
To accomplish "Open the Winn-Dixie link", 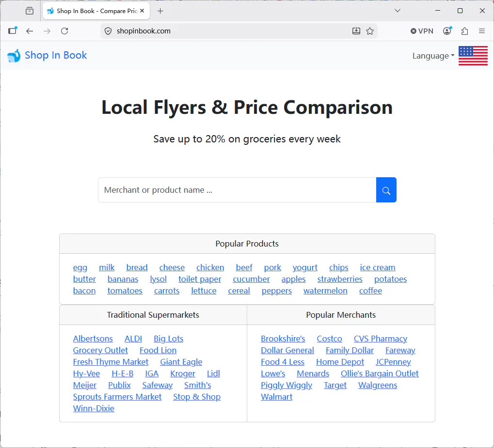I will coord(94,408).
